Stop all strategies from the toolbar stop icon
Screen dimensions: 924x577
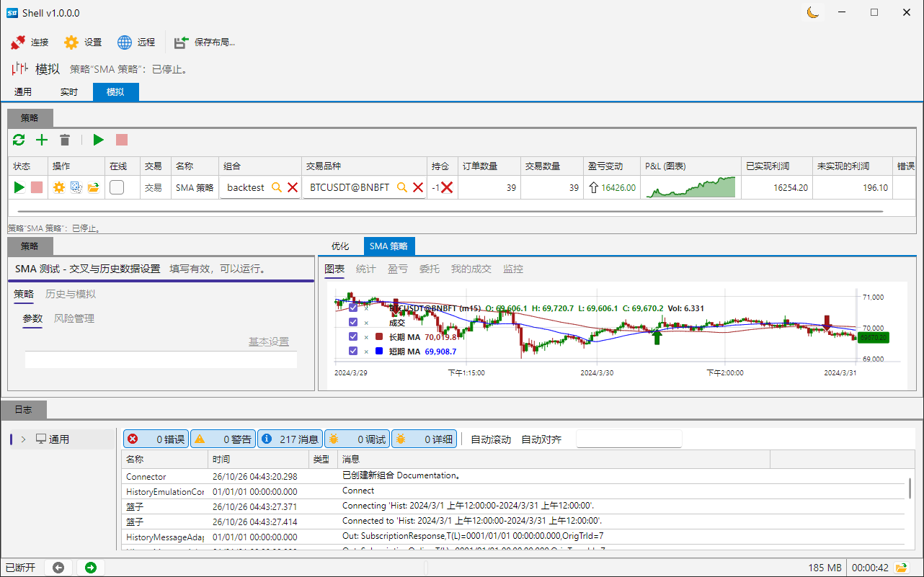[x=122, y=140]
